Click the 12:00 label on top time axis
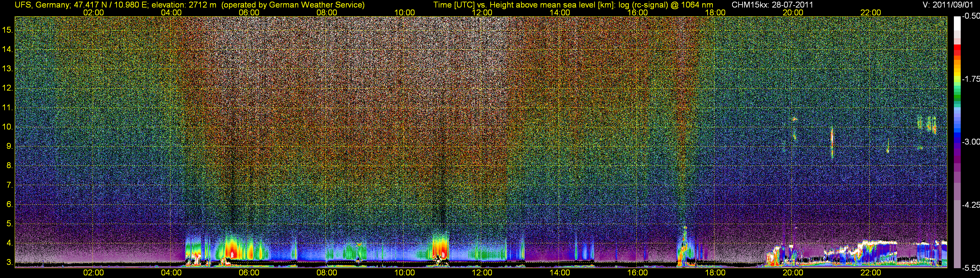This screenshot has width=980, height=278. pos(482,12)
